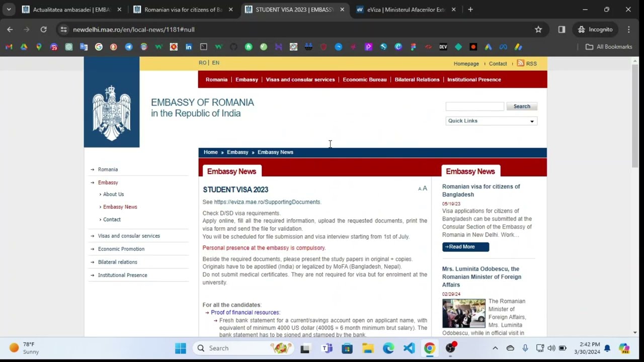The width and height of the screenshot is (644, 362).
Task: Open Embassy News in sidebar
Action: [120, 207]
